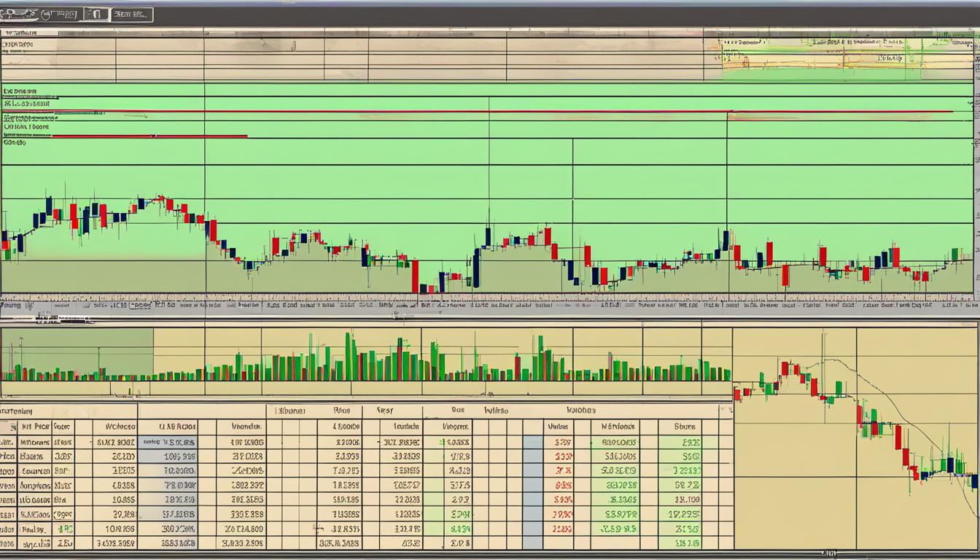Image resolution: width=980 pixels, height=560 pixels.
Task: Sort by the rightmost column header in table
Action: point(684,427)
